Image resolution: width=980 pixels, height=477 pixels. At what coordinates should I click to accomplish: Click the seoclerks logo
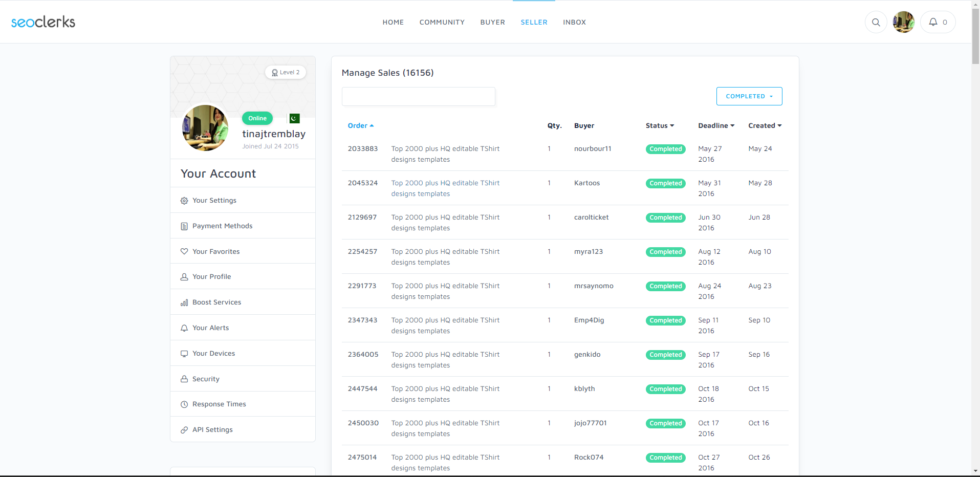pos(43,22)
